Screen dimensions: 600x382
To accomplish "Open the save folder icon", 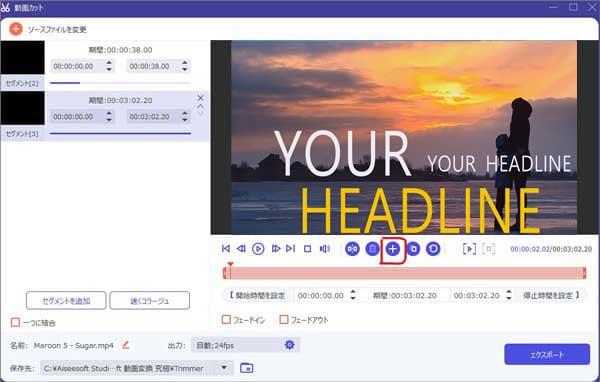I will [x=247, y=368].
